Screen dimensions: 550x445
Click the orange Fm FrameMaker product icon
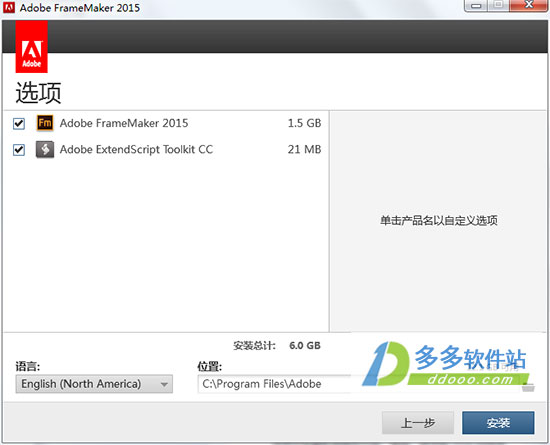[x=45, y=123]
